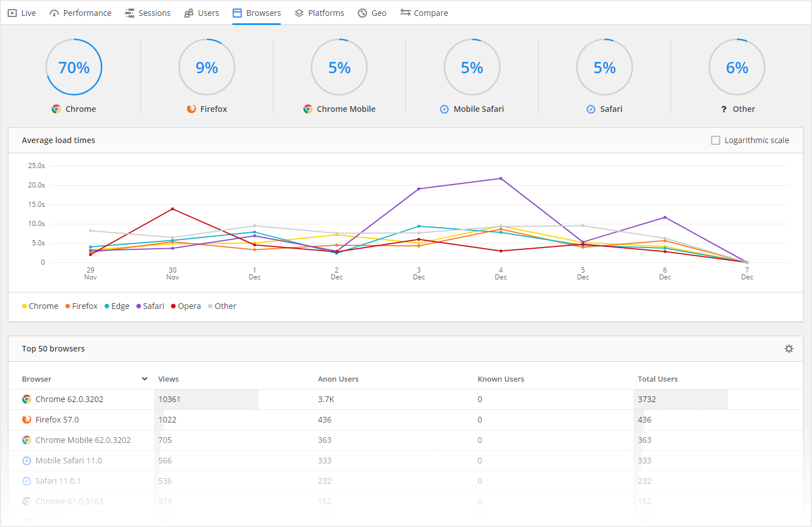Sort table by Views column header
This screenshot has width=812, height=527.
[x=168, y=379]
